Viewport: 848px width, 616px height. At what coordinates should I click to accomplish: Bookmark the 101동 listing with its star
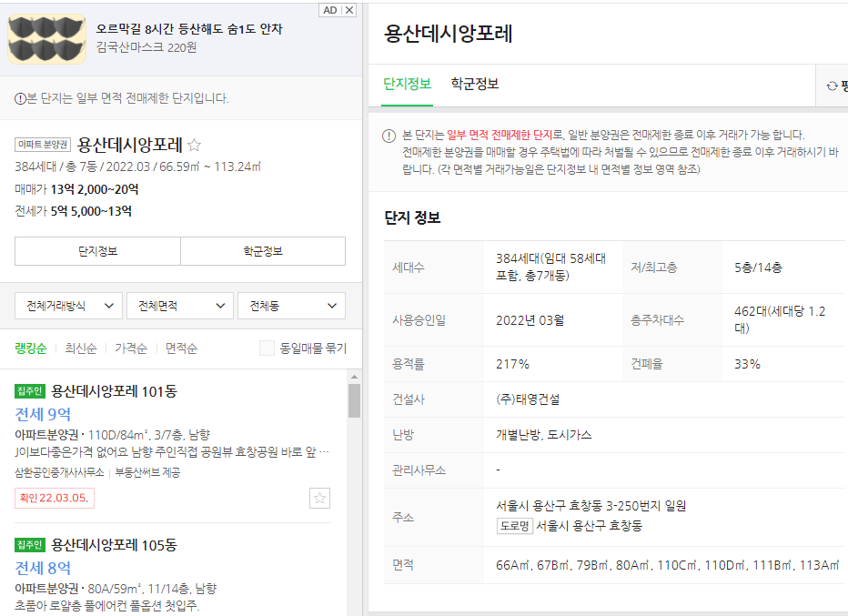[x=319, y=498]
